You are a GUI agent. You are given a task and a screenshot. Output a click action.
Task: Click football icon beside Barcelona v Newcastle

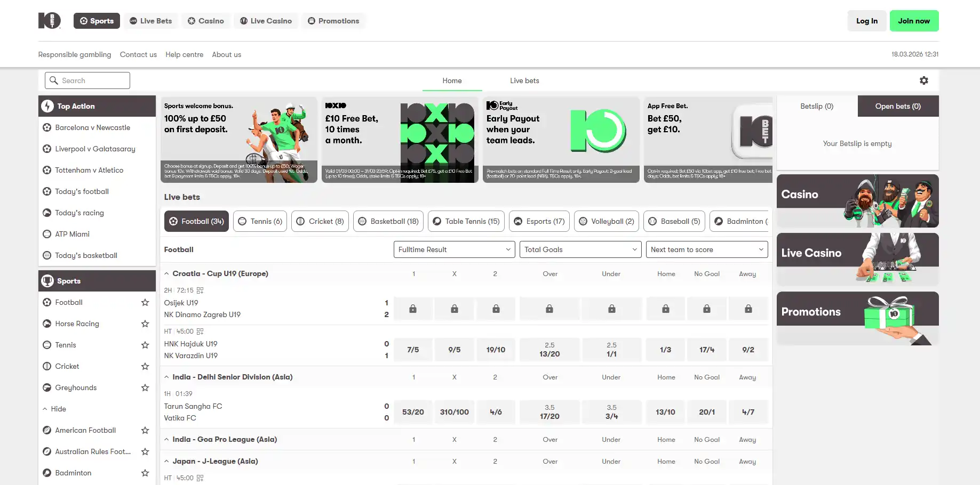click(x=47, y=127)
